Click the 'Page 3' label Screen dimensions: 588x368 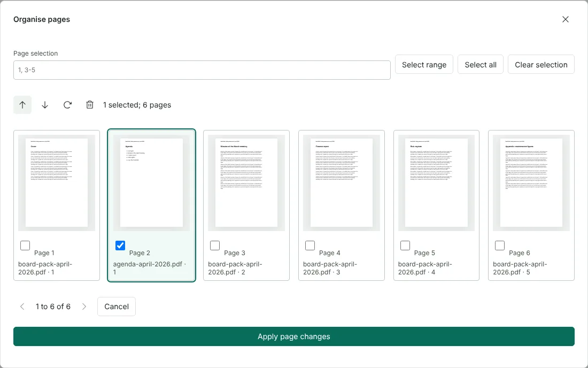click(x=235, y=253)
